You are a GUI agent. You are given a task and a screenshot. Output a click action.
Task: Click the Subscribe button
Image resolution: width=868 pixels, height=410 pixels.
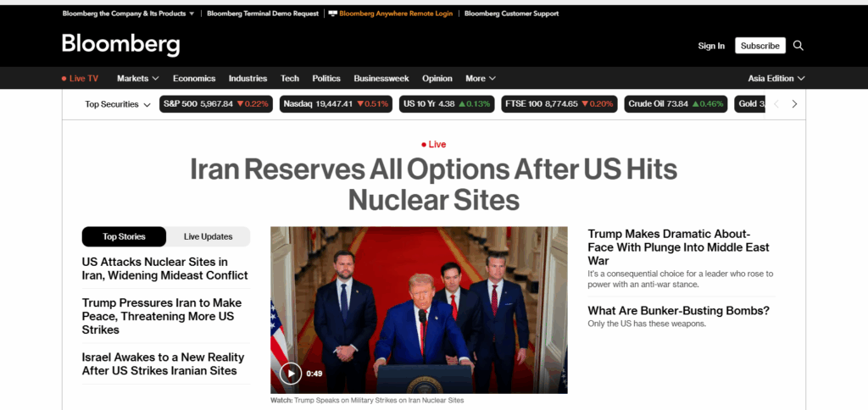coord(760,46)
